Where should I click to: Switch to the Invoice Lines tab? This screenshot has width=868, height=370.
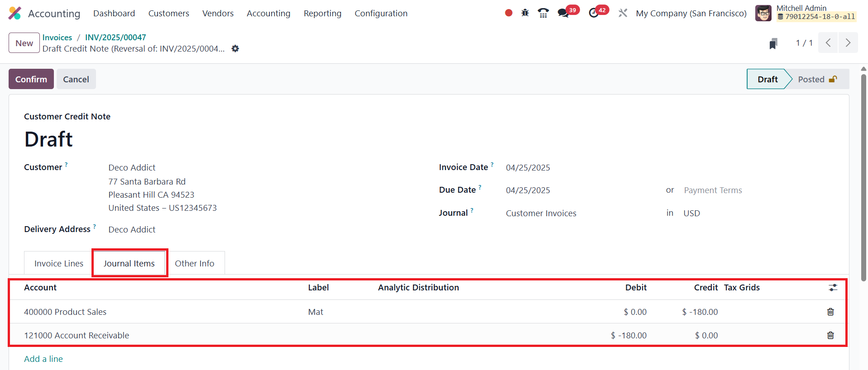coord(59,263)
